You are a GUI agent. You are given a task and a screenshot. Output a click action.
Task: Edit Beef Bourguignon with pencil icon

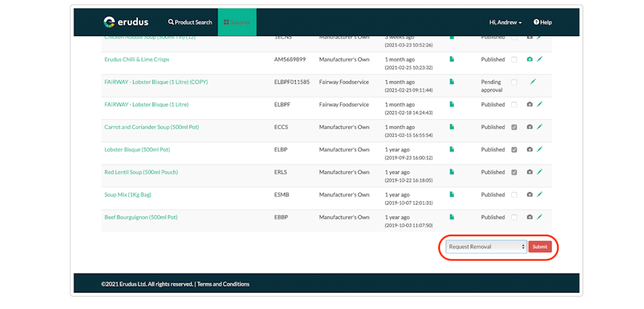(x=540, y=217)
